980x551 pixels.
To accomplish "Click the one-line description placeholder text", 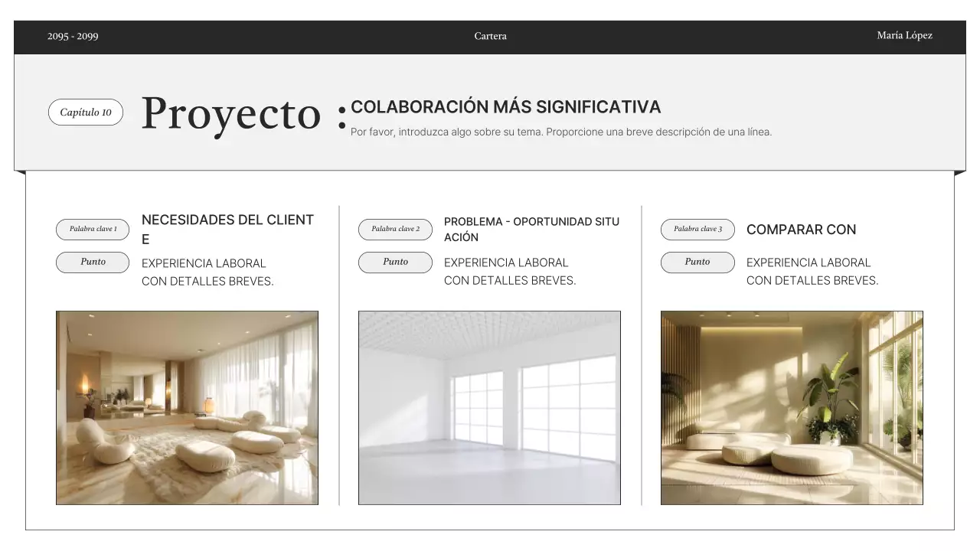I will click(x=560, y=131).
